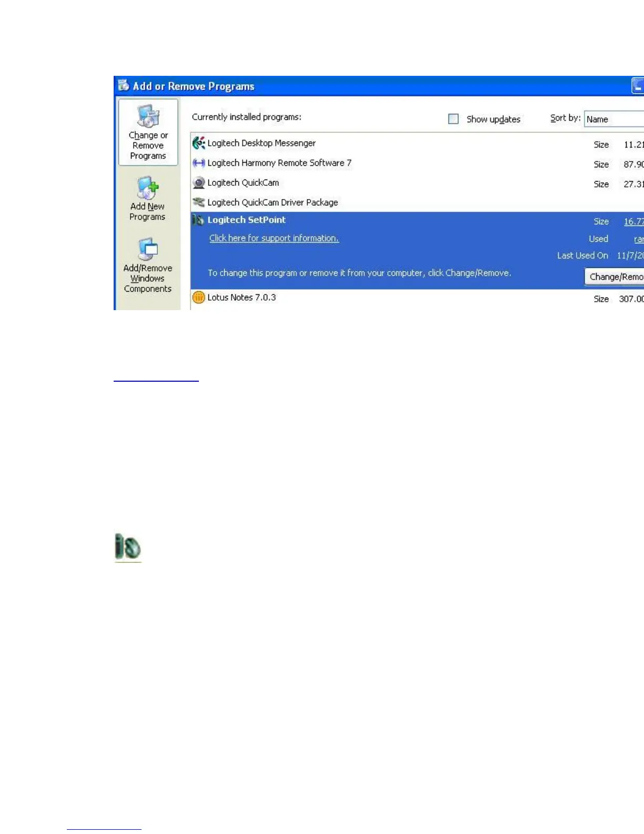Click the SetPoint size value link 16.77
This screenshot has height=834, width=644.
point(633,222)
